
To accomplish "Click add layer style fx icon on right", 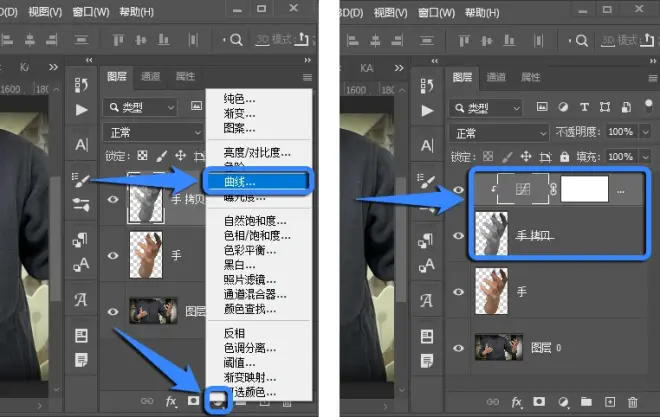I will [x=517, y=402].
